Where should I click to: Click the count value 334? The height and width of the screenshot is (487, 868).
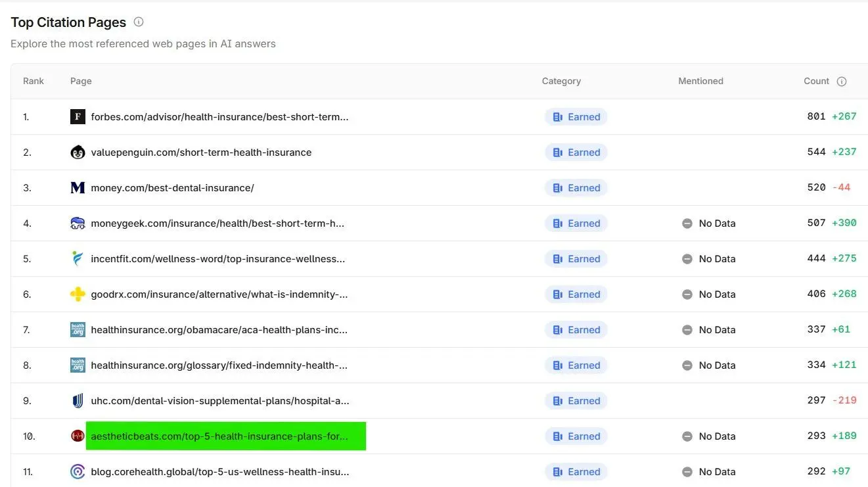(x=816, y=365)
